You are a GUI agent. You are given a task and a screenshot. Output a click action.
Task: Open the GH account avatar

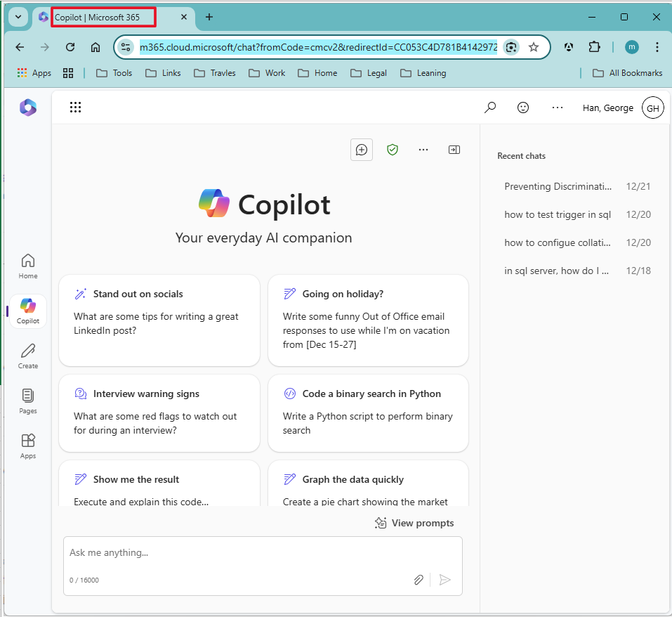(653, 108)
